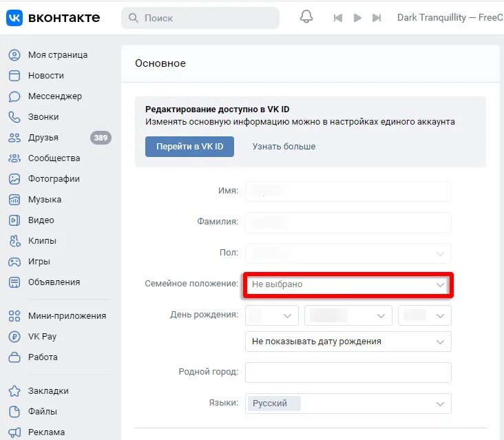Open notifications bell icon
This screenshot has height=440, width=504.
[x=306, y=17]
